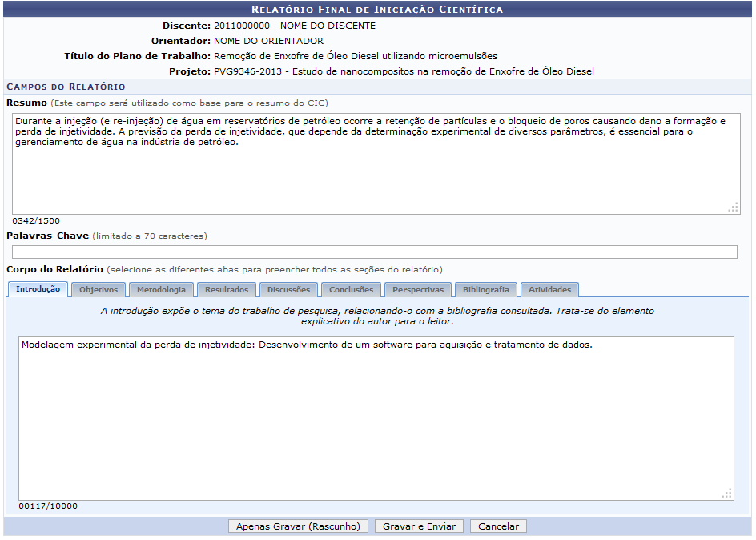Click the Palavras-Chave input field
This screenshot has height=540, width=756.
[375, 252]
